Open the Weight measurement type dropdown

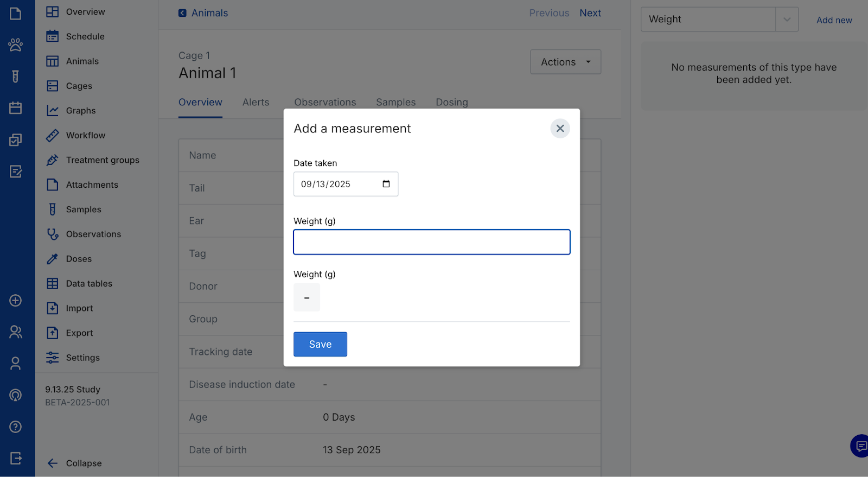point(787,20)
